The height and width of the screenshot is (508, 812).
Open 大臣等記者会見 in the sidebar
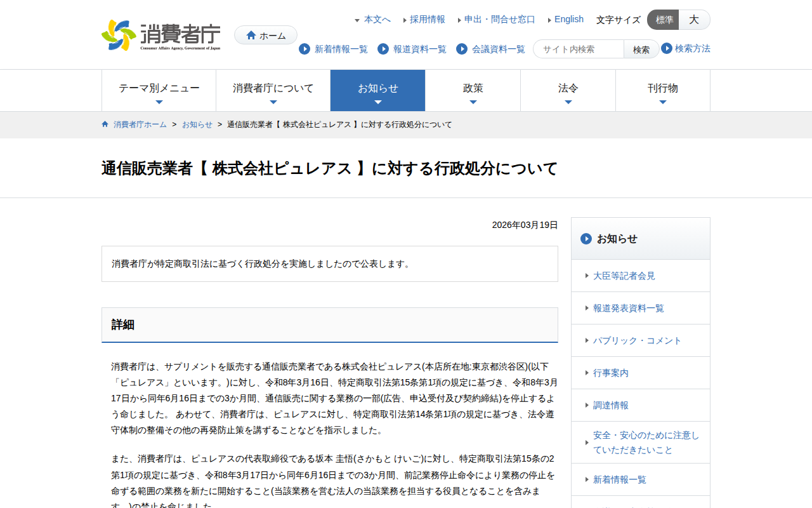(624, 276)
